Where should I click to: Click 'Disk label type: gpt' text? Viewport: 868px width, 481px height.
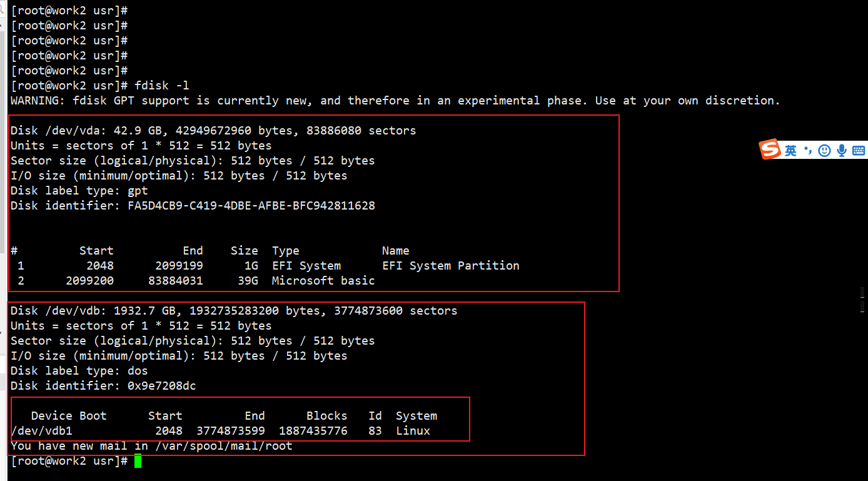pyautogui.click(x=79, y=191)
